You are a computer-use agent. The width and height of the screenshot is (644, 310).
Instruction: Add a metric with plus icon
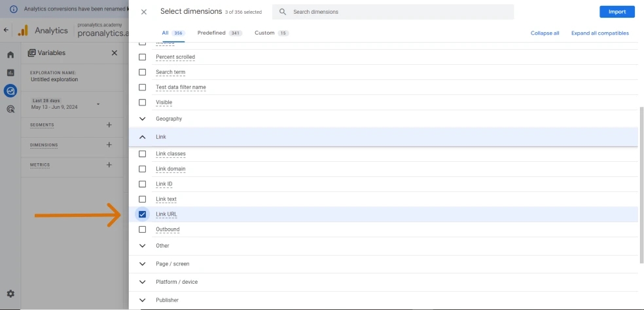pos(109,165)
